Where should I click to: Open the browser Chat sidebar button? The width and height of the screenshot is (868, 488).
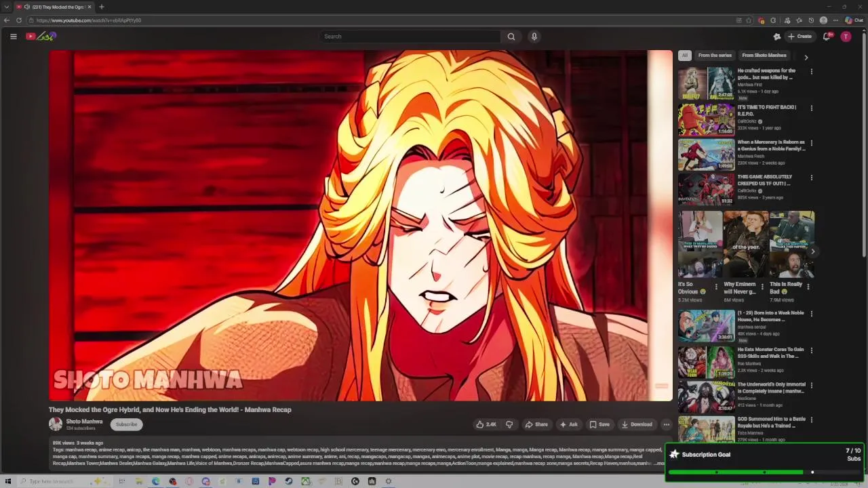[x=854, y=20]
